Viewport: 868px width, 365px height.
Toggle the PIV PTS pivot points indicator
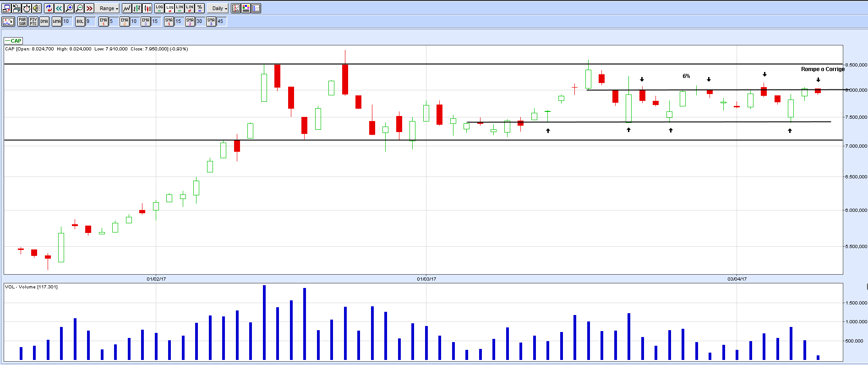point(33,21)
